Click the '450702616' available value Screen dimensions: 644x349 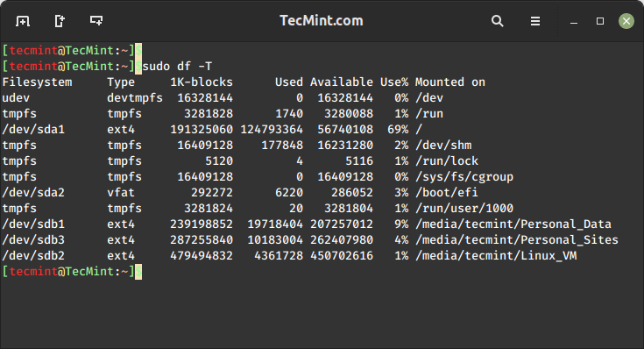(x=342, y=256)
